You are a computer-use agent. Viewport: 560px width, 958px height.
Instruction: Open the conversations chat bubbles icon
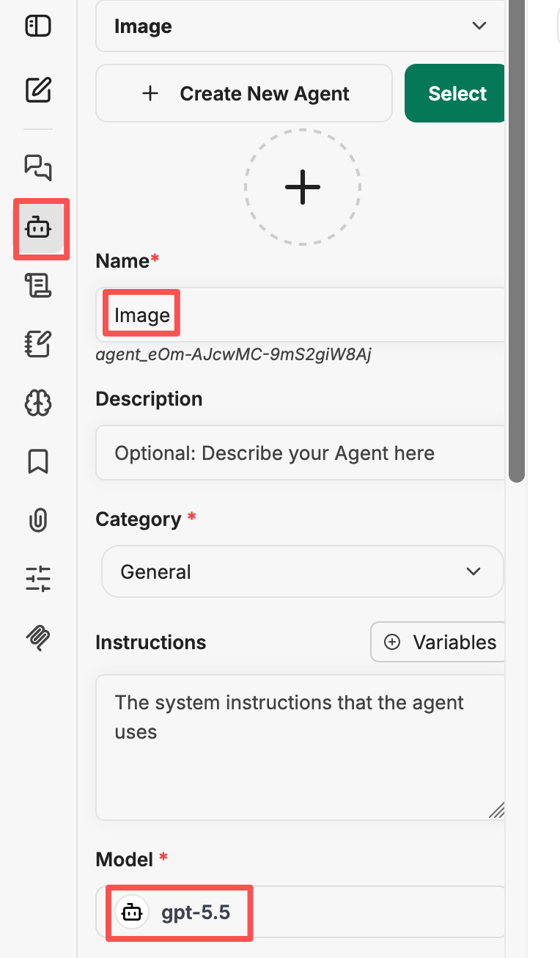38,167
